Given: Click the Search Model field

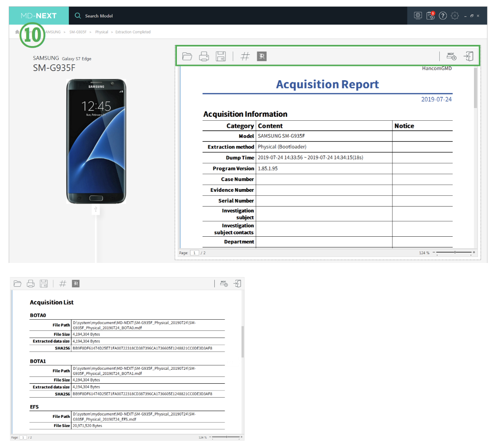Looking at the screenshot, I should [x=99, y=16].
